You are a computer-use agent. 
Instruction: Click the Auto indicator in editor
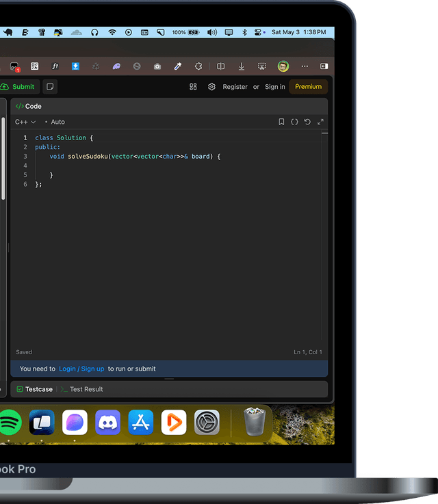coord(55,122)
